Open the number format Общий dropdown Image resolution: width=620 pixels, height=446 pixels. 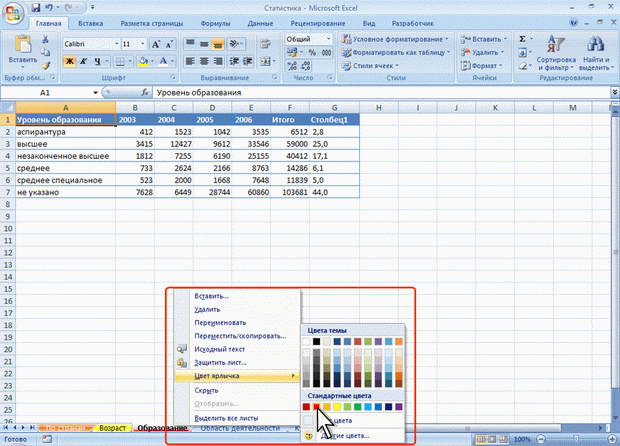point(329,38)
